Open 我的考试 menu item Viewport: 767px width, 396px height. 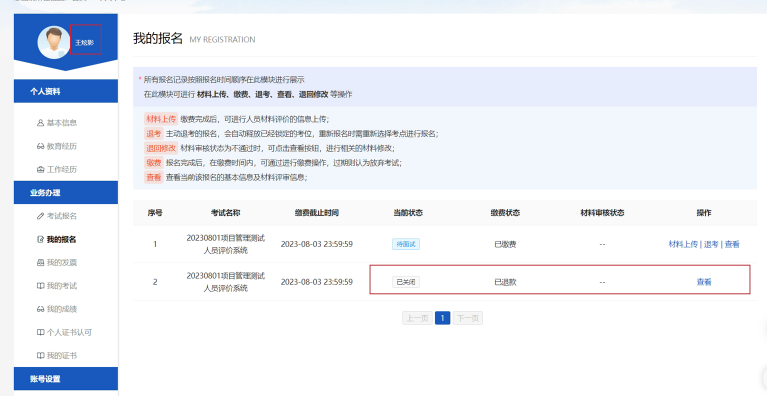point(62,286)
